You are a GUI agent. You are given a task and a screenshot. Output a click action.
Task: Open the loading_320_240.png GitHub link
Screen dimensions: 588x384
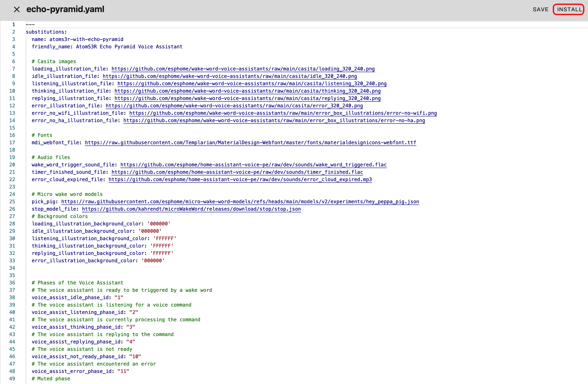click(x=243, y=69)
